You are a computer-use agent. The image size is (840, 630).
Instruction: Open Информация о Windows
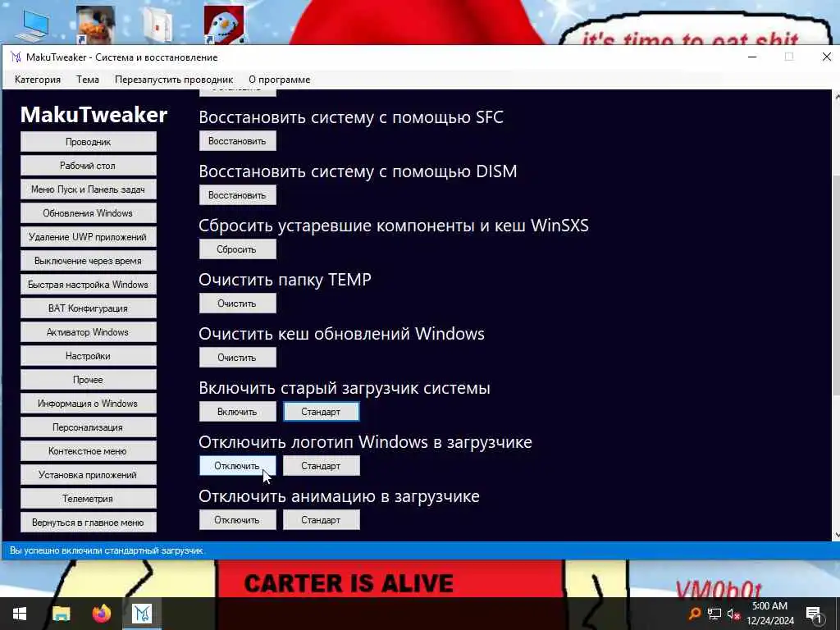89,404
